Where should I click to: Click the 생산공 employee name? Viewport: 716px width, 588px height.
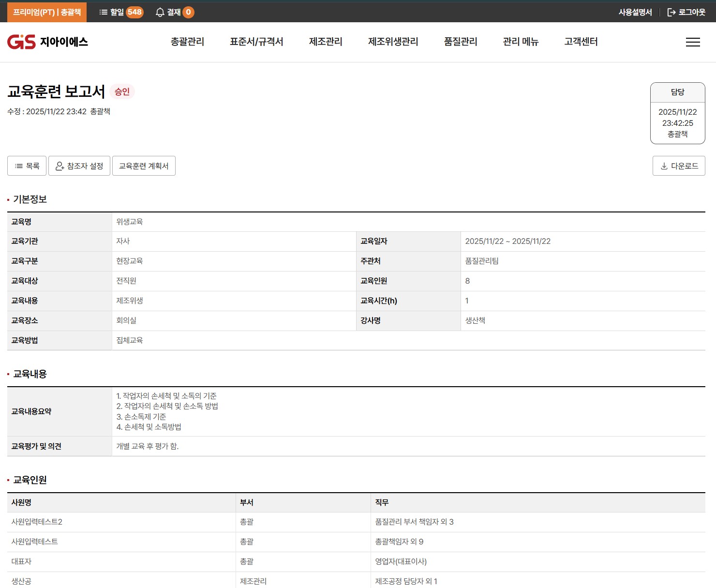pyautogui.click(x=21, y=582)
